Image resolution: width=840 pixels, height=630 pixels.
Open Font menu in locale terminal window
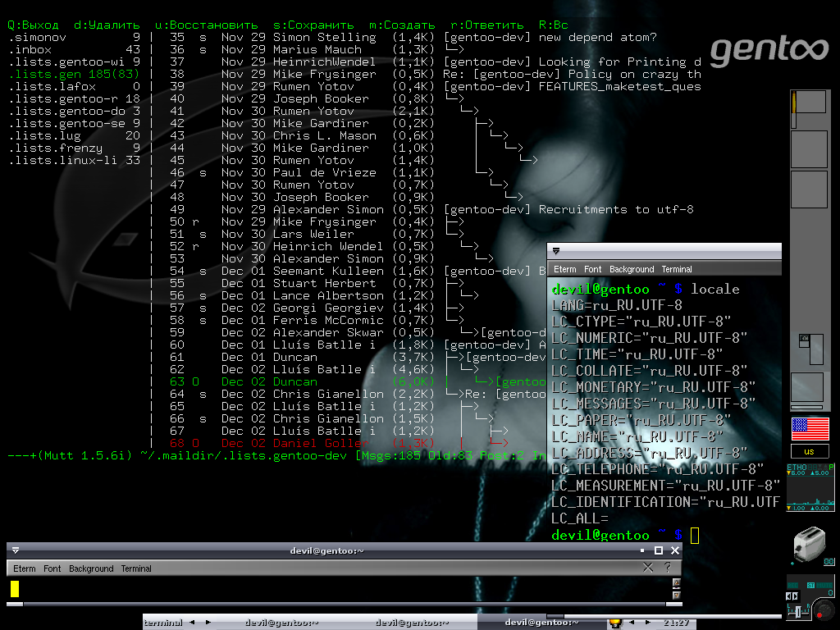[592, 269]
